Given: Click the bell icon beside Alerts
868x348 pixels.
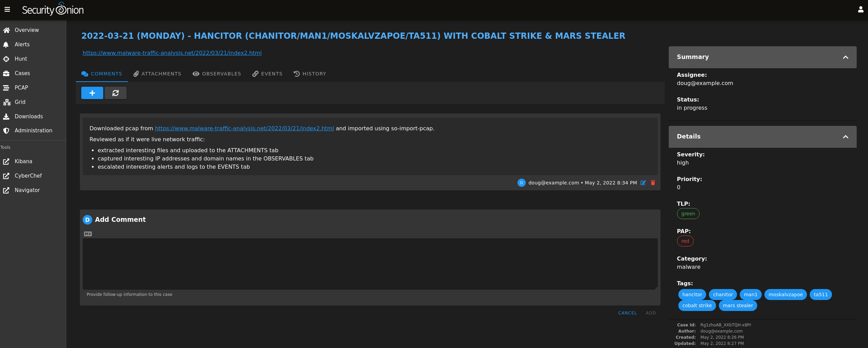Looking at the screenshot, I should [6, 45].
